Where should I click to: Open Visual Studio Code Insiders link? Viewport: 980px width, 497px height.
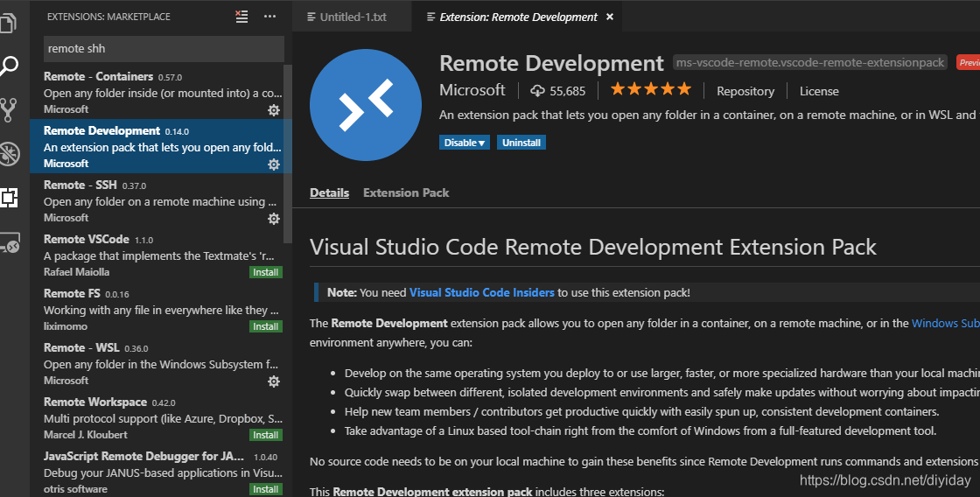coord(482,292)
